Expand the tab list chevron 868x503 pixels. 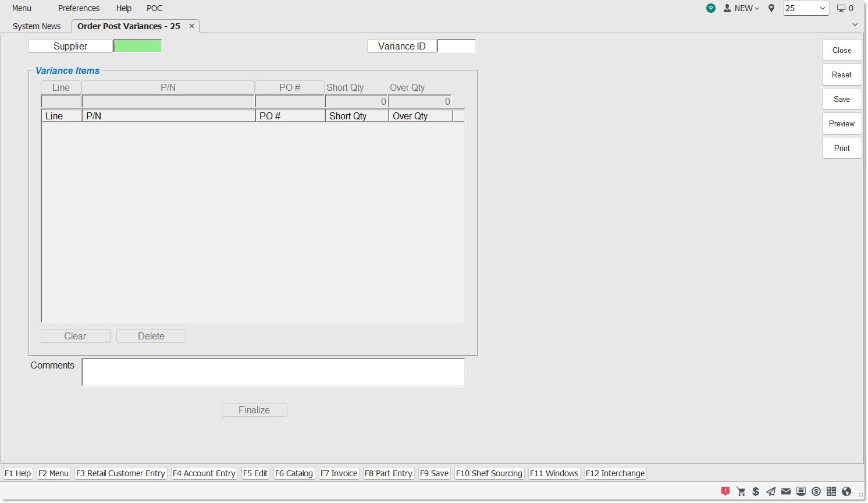tap(855, 24)
